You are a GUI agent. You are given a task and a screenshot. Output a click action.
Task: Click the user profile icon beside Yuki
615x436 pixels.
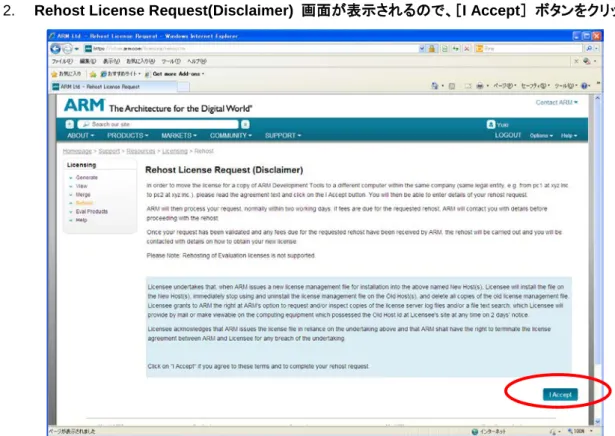click(491, 124)
